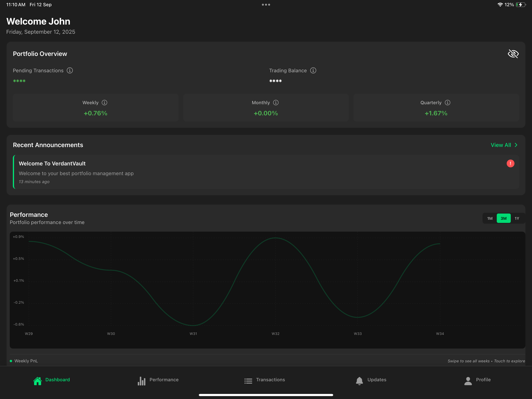532x399 pixels.
Task: Tap the Weekly PnL legend dot
Action: (11, 361)
